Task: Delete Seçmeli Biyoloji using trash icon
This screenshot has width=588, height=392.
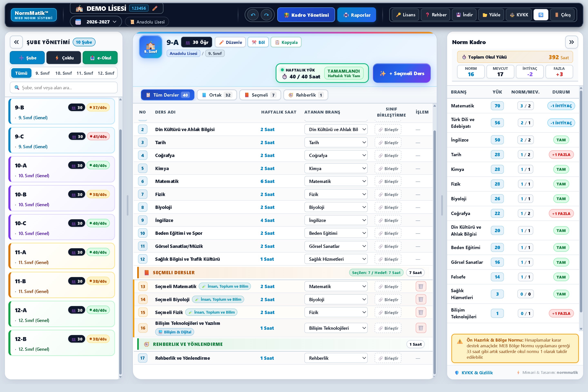Action: pos(421,300)
